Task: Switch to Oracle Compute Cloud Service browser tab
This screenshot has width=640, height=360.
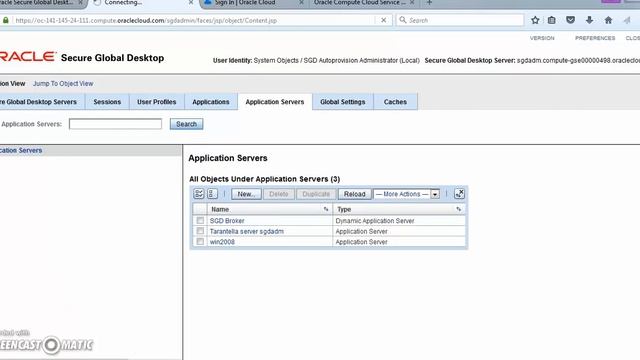Action: pos(363,3)
